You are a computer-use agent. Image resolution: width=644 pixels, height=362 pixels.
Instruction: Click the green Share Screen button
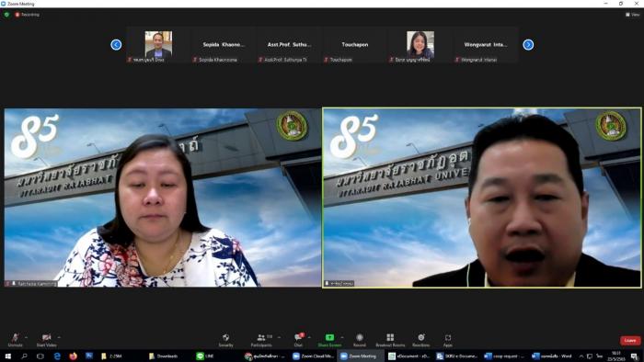329,340
